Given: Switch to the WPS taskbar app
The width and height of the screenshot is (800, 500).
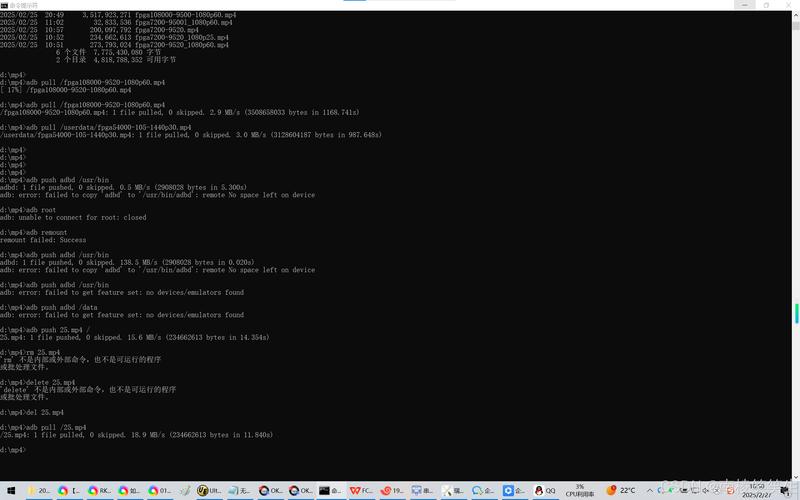Looking at the screenshot, I should (x=361, y=490).
